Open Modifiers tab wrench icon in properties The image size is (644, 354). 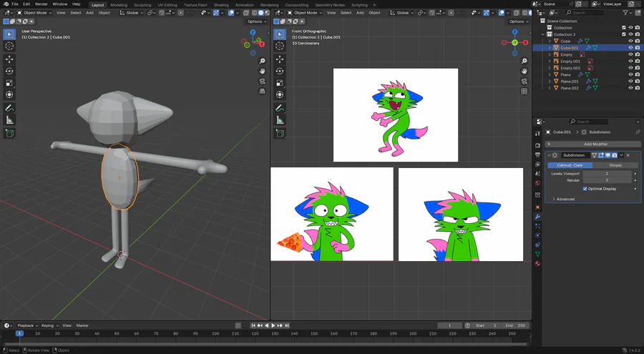(x=537, y=217)
